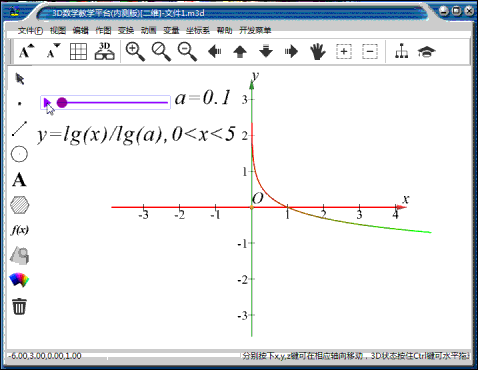The width and height of the screenshot is (478, 370).
Task: Open the 坐标系 menu
Action: pyautogui.click(x=198, y=31)
